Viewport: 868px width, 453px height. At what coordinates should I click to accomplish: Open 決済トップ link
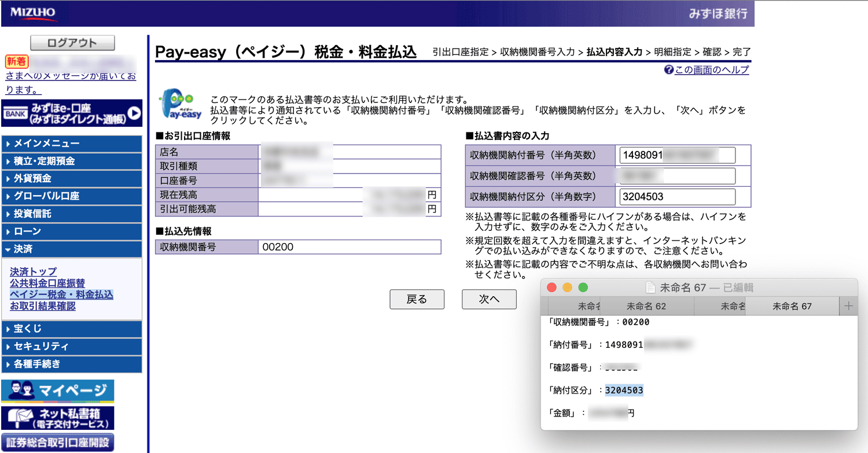coord(34,271)
